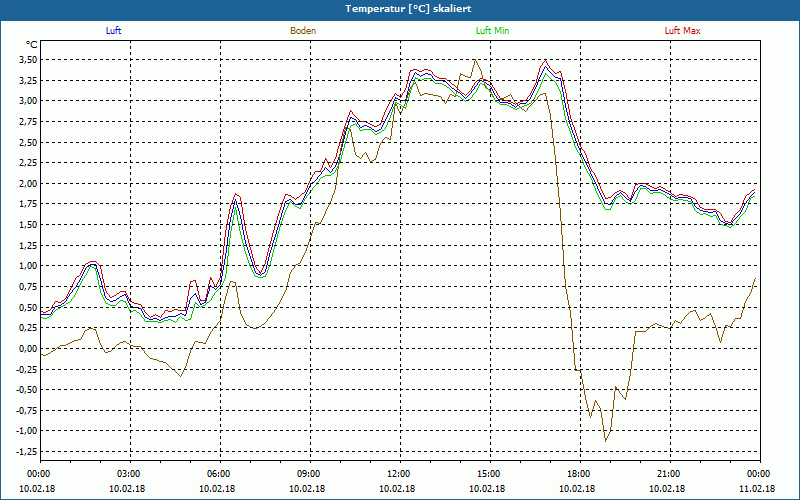This screenshot has height=500, width=800.
Task: Click the 'Temperatur [°C] skaliert' chart title
Action: 408,9
